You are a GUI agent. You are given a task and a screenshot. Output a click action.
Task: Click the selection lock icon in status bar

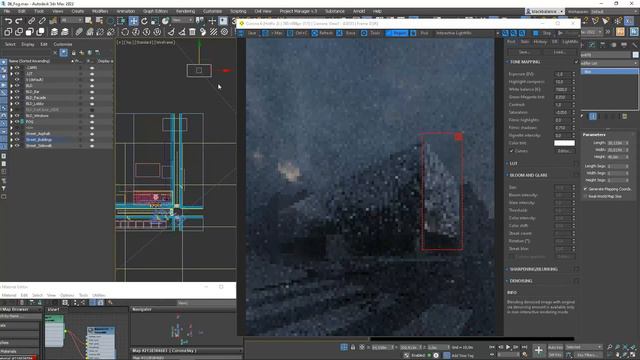pos(353,347)
